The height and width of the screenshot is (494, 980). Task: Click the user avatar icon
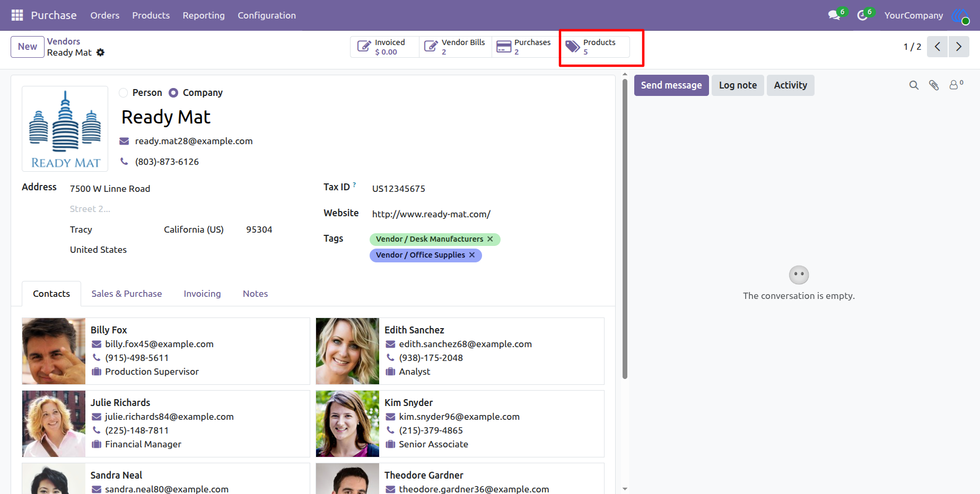coord(960,16)
